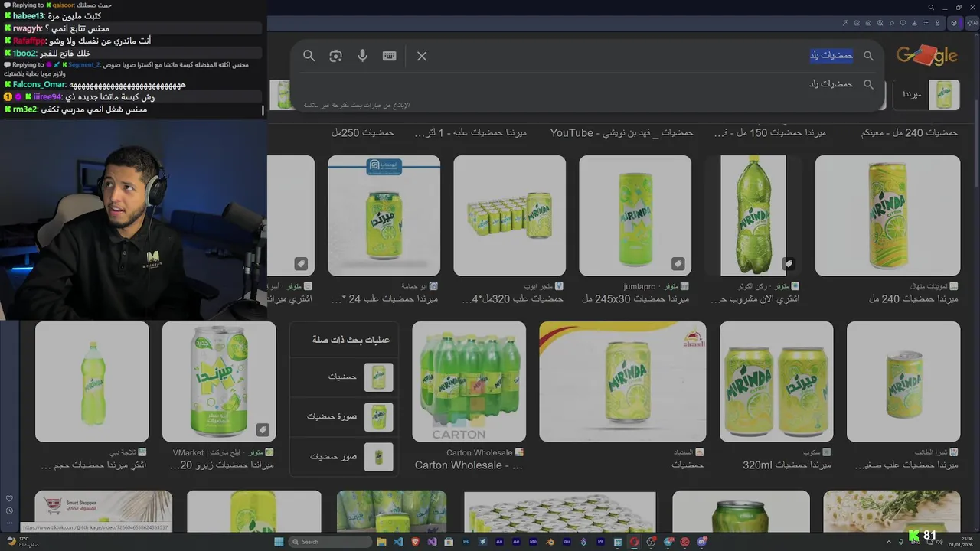This screenshot has width=980, height=551.
Task: Click the magnifier search button left of the search box
Action: 309,56
